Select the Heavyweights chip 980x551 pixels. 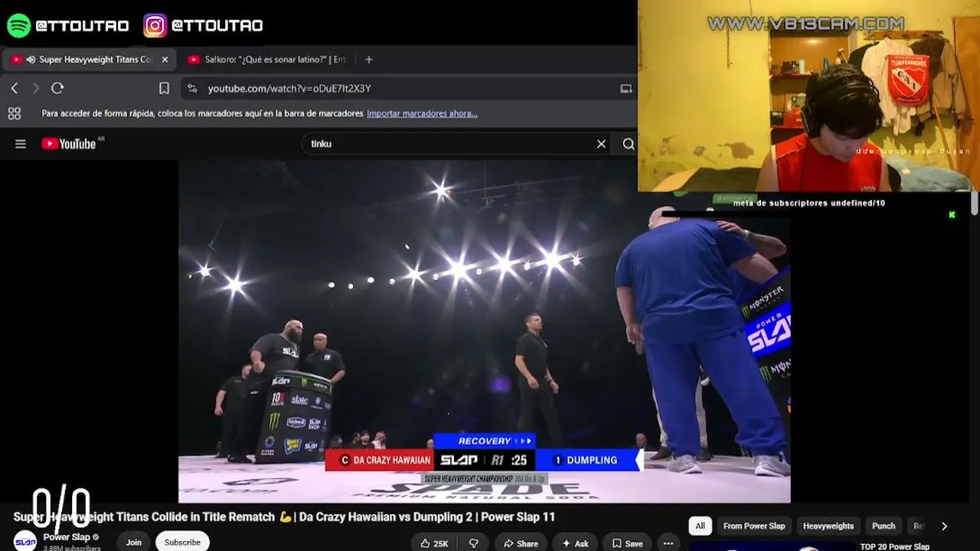[x=828, y=527]
